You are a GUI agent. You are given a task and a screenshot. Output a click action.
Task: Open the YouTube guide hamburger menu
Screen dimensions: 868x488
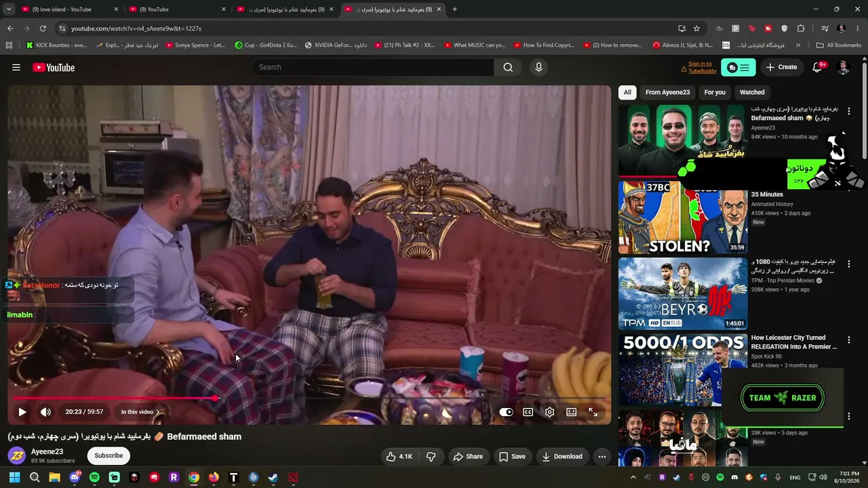coord(16,67)
